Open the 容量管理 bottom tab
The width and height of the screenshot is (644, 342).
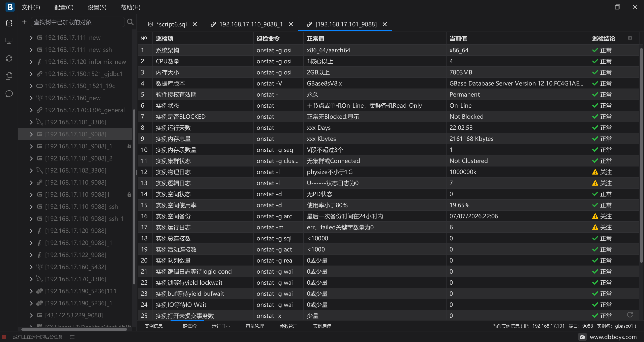255,326
